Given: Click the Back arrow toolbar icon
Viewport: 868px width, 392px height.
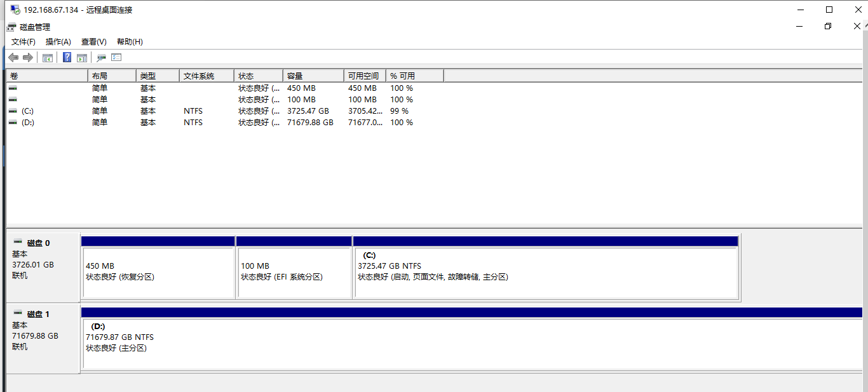Looking at the screenshot, I should click(x=13, y=58).
